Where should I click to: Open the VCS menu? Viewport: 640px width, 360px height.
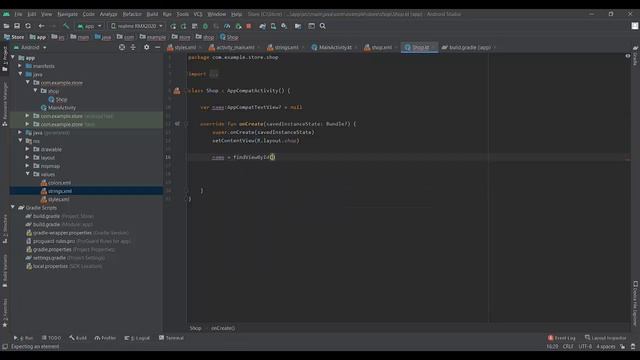coord(198,14)
